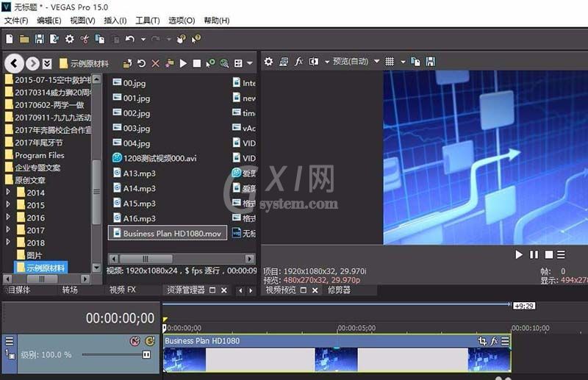Click the What's This help icon
588x380 pixels.
(196, 39)
